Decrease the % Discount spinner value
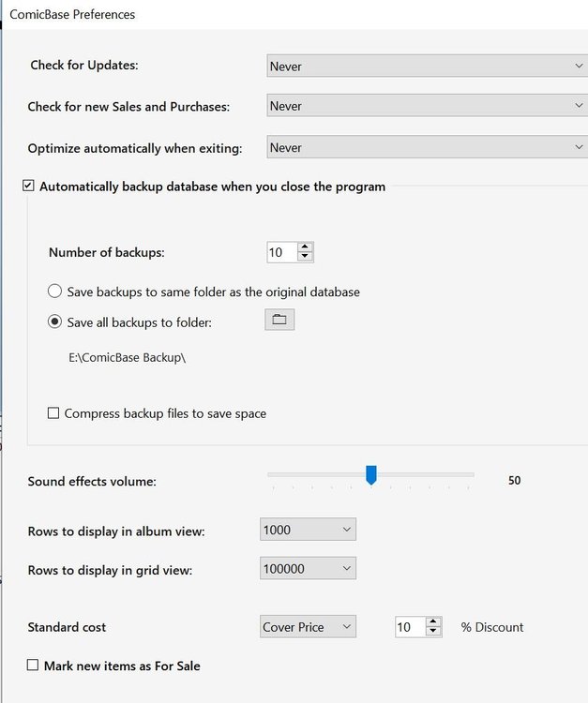The image size is (588, 703). [x=432, y=633]
